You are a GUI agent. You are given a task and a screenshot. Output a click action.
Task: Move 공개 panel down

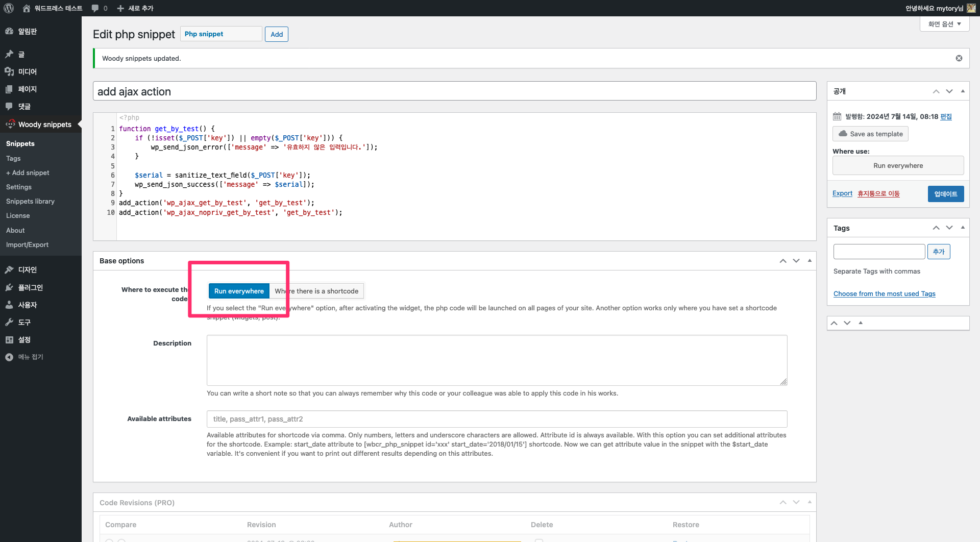(949, 91)
